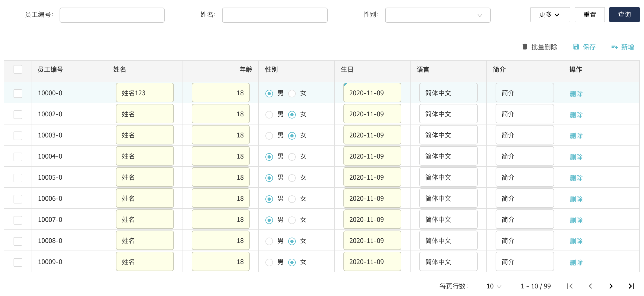Open the 性别 filter dropdown

click(437, 15)
